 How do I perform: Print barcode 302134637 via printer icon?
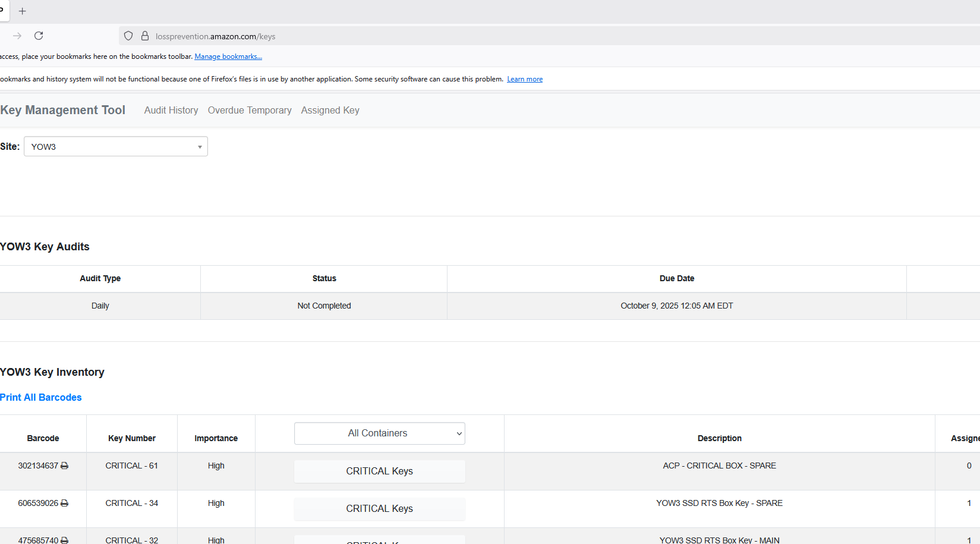(64, 466)
